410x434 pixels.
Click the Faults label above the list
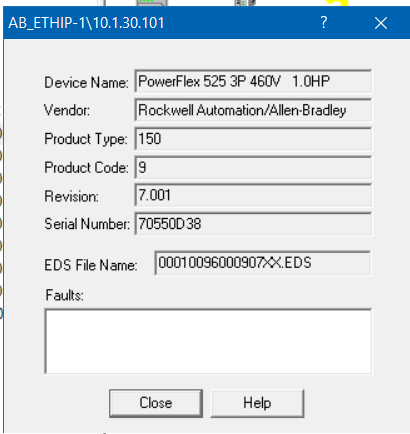(x=65, y=295)
